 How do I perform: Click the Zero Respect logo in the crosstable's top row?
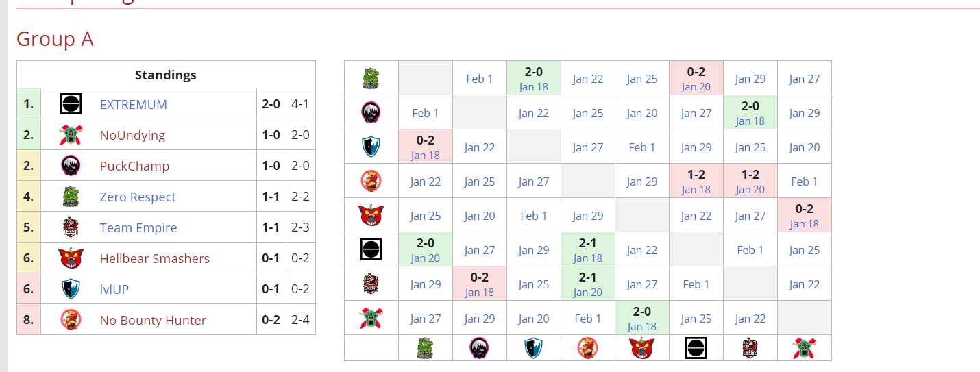click(x=371, y=78)
